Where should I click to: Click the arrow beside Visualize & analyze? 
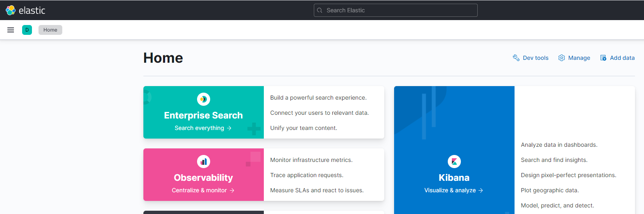(x=481, y=190)
